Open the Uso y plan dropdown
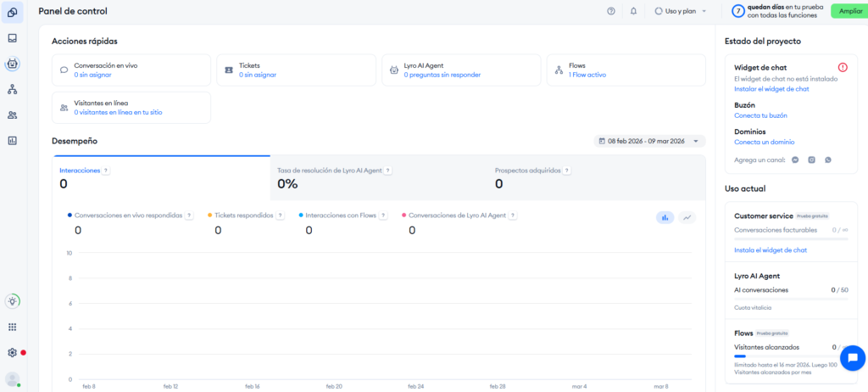This screenshot has height=392, width=868. pos(681,11)
